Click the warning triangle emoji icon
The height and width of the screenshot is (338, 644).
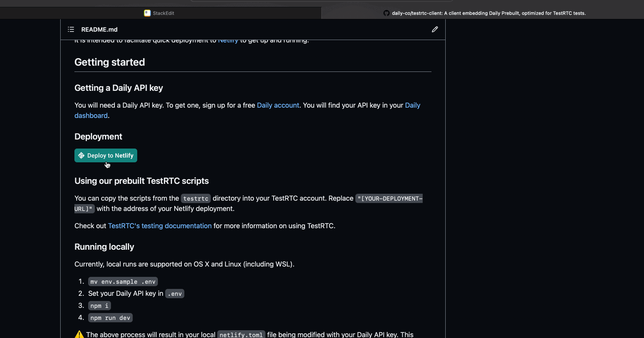click(79, 335)
